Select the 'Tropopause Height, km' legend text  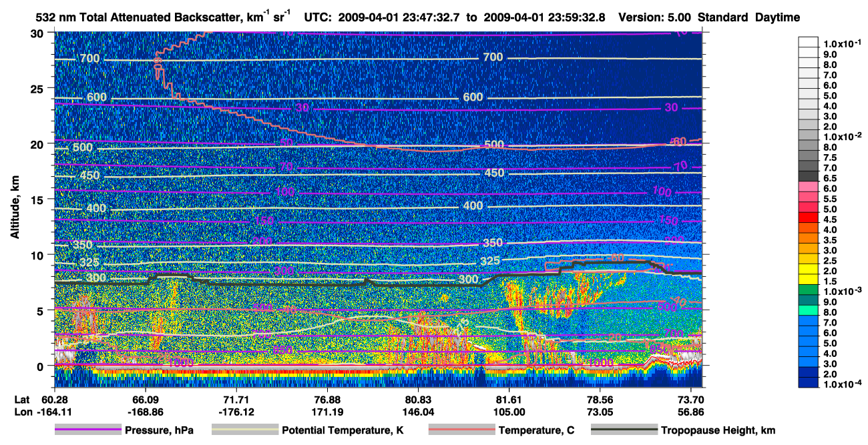click(x=718, y=431)
